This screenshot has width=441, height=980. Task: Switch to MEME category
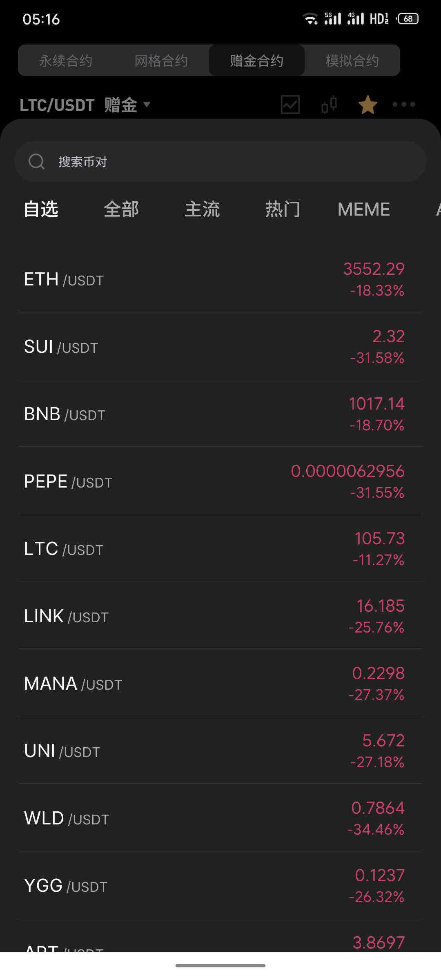(363, 209)
